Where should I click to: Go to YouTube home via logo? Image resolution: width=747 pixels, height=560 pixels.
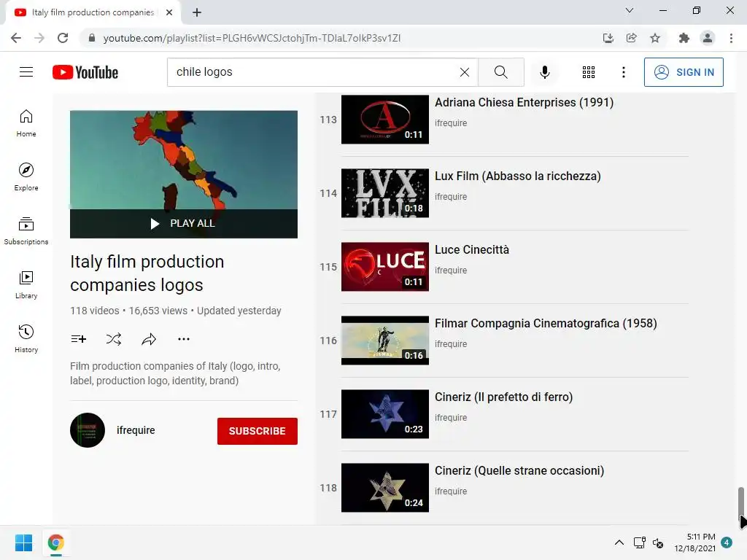(x=85, y=72)
